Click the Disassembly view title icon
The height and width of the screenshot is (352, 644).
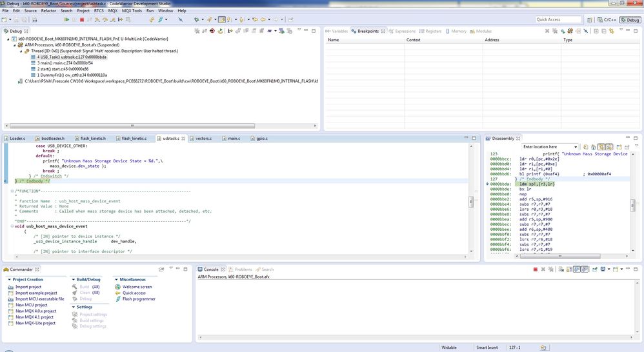pyautogui.click(x=488, y=139)
